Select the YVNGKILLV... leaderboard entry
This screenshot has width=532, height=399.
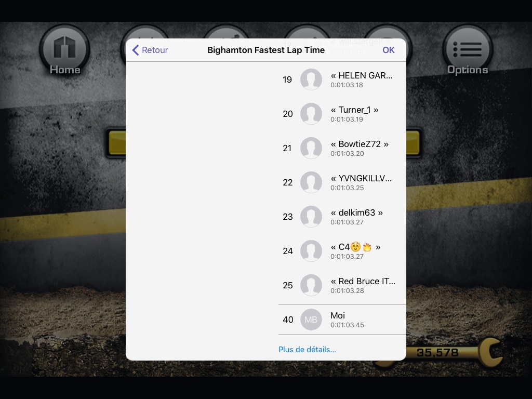(x=342, y=182)
